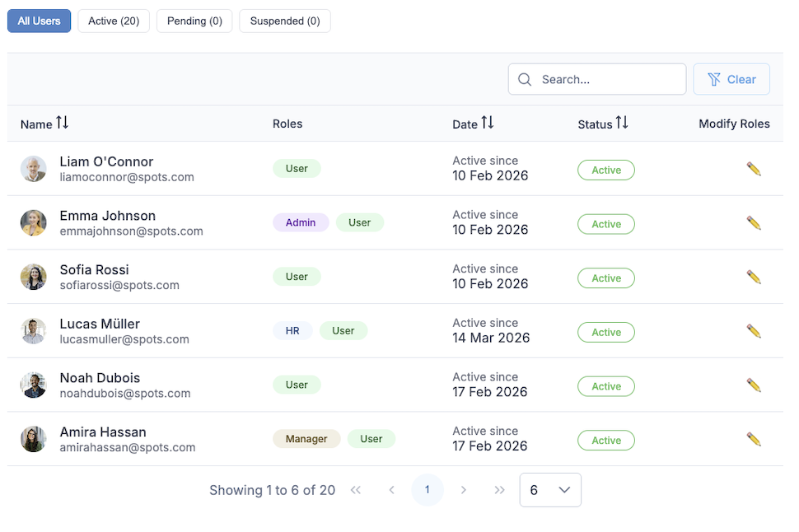Click the edit pencil for Amira Hassan
799x532 pixels.
[753, 440]
